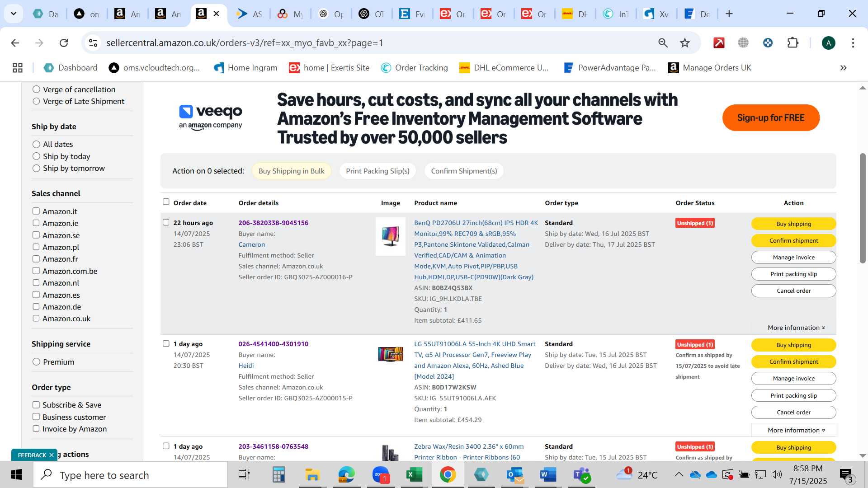Select All dates radio option

click(x=36, y=144)
